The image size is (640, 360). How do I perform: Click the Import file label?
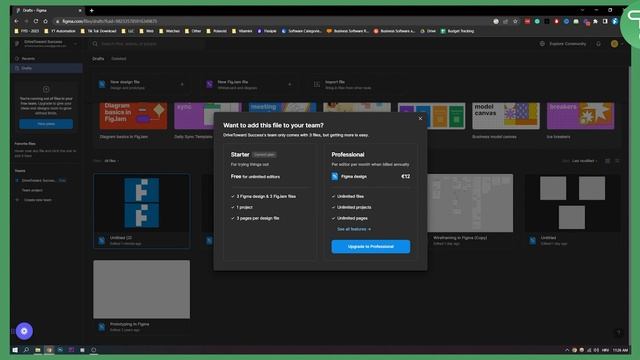[335, 82]
